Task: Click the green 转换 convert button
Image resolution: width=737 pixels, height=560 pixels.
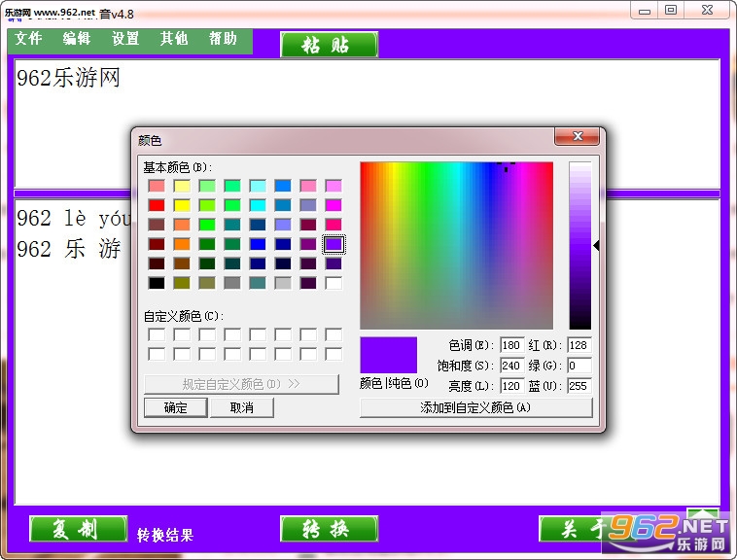Action: click(x=329, y=529)
